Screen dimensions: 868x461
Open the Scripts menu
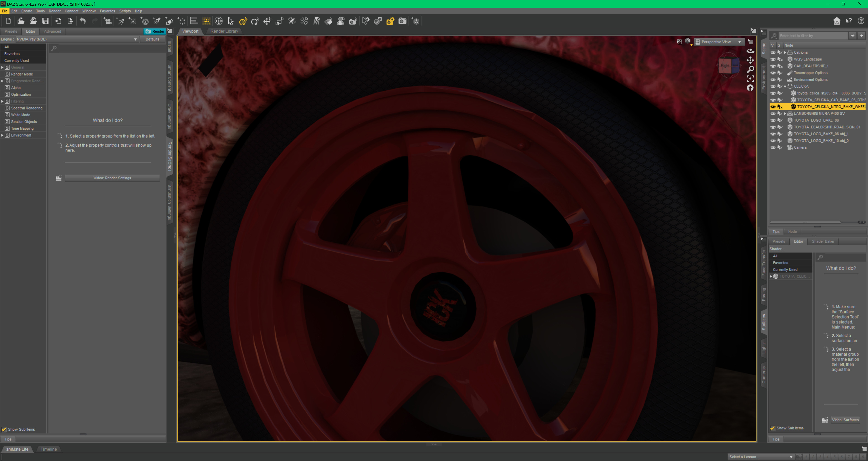point(125,11)
